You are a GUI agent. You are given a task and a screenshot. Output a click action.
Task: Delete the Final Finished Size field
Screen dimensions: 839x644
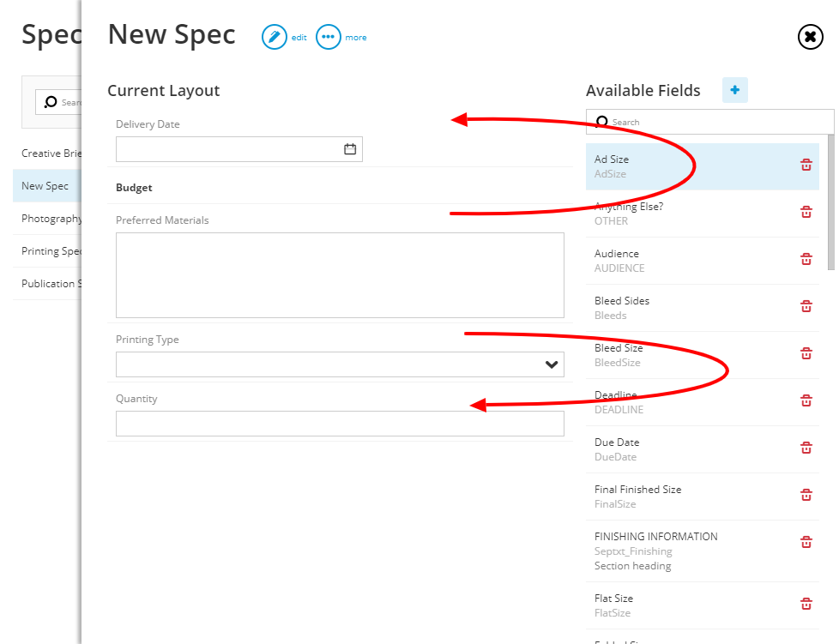click(x=806, y=495)
